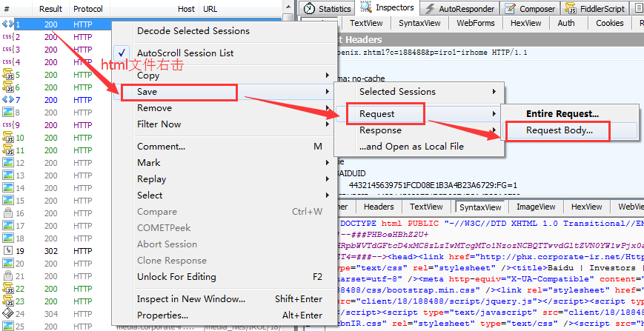The height and width of the screenshot is (331, 644).
Task: Expand the Request submenu
Action: pyautogui.click(x=419, y=114)
